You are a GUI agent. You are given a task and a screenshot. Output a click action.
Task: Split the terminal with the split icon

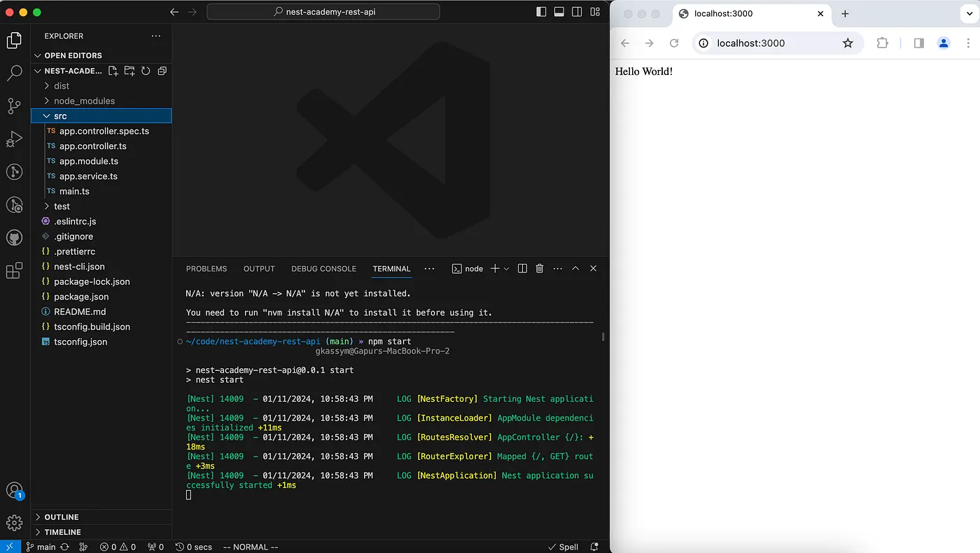[x=521, y=268]
